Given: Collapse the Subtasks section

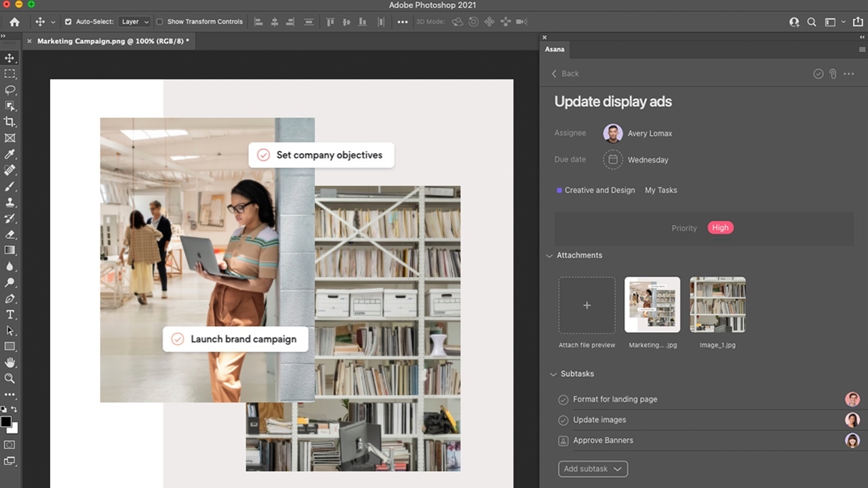Looking at the screenshot, I should click(553, 374).
